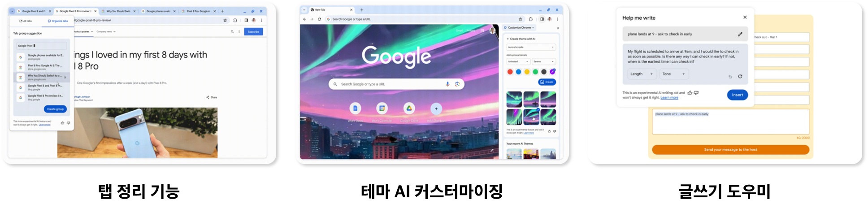Open Google apps grid icon
868x213 pixels.
[x=482, y=30]
